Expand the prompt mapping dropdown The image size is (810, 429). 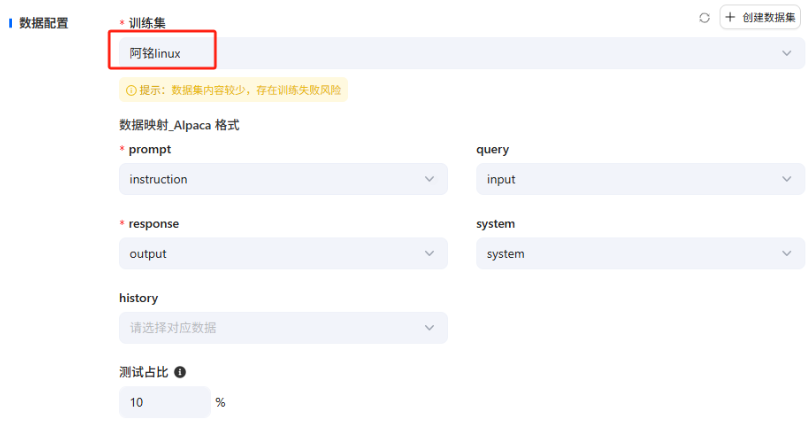[282, 179]
